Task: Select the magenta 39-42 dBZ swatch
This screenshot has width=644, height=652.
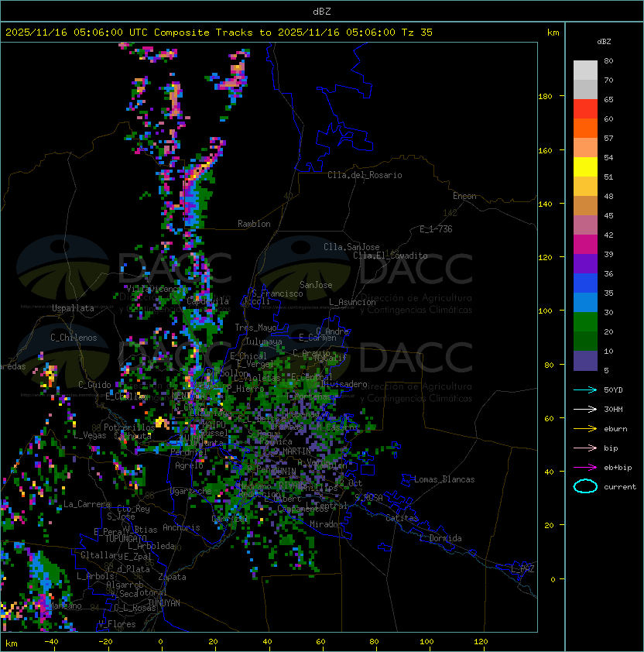Action: pyautogui.click(x=585, y=245)
